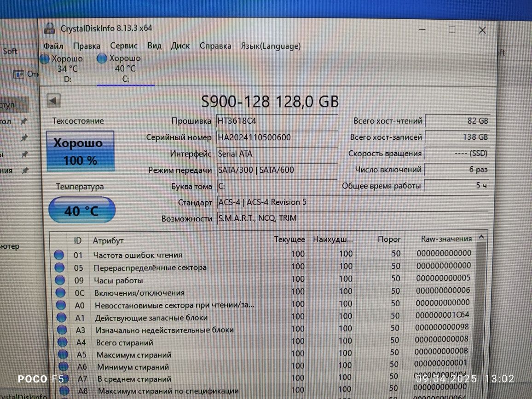The image size is (532, 399).
Task: Click the status circle of attribute A1
Action: click(61, 317)
